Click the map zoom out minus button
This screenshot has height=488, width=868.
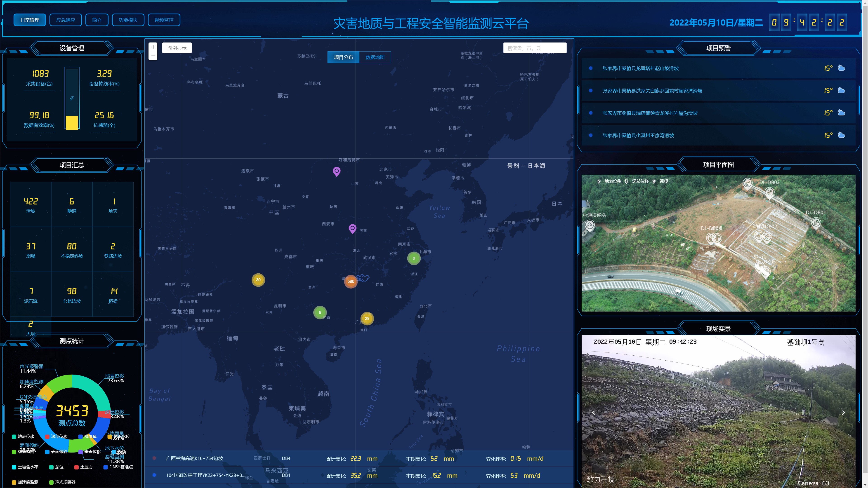click(153, 56)
